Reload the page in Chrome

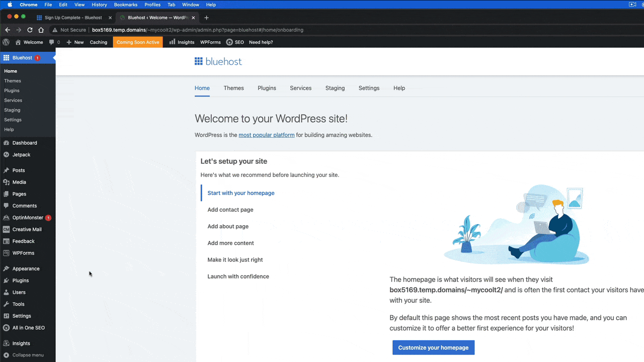pyautogui.click(x=30, y=30)
